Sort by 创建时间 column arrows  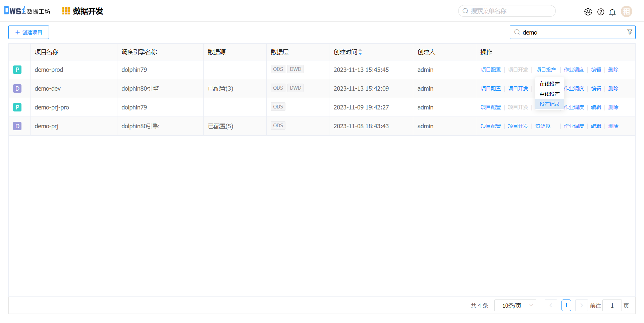(x=360, y=52)
